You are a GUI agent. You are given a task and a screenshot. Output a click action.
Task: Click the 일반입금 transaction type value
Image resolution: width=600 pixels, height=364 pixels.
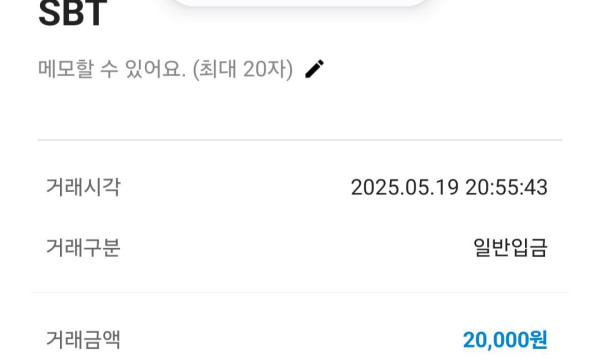pyautogui.click(x=510, y=247)
